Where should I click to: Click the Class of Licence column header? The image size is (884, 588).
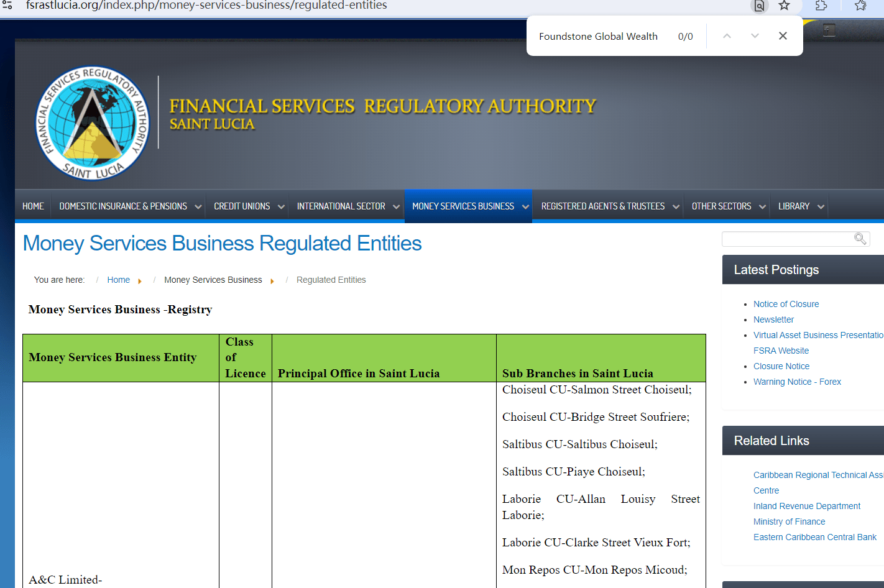click(245, 357)
